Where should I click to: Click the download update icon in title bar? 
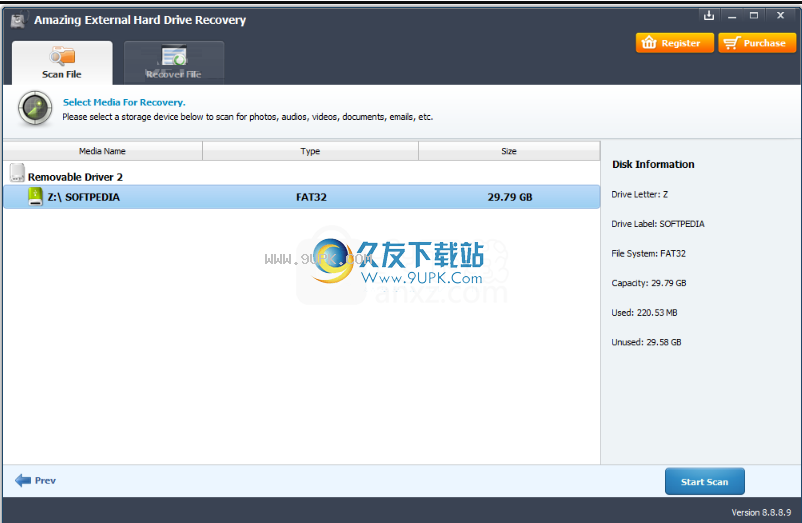708,15
